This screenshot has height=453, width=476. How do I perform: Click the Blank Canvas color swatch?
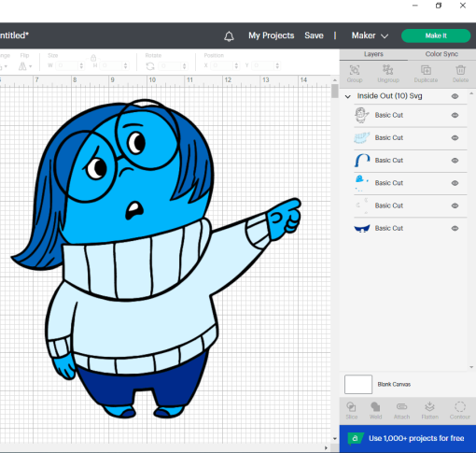(x=358, y=384)
